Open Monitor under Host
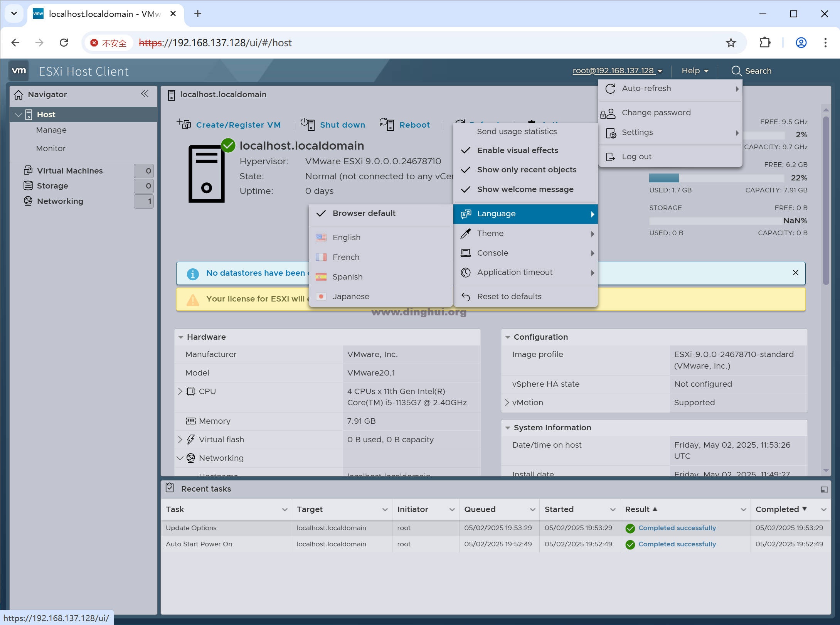Viewport: 840px width, 625px height. pos(51,148)
